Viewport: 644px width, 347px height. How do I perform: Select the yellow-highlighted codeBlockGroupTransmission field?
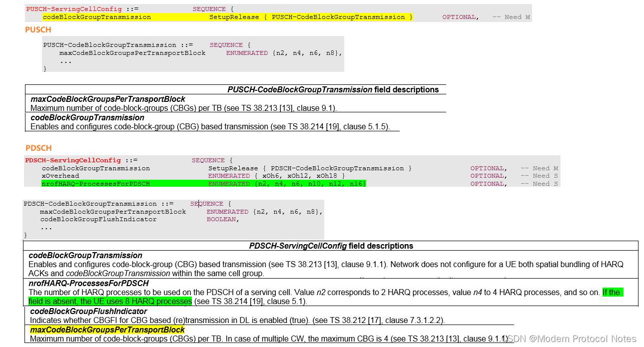pos(97,17)
